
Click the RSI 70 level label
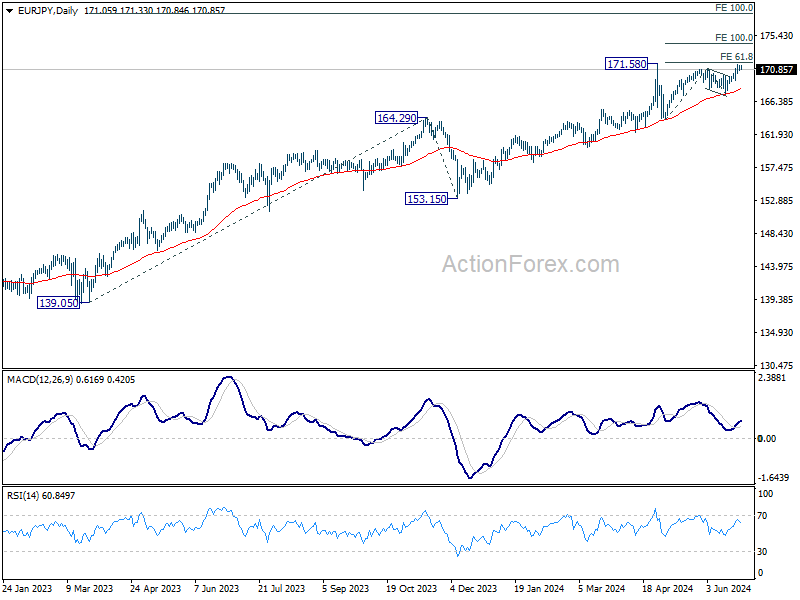(x=762, y=516)
